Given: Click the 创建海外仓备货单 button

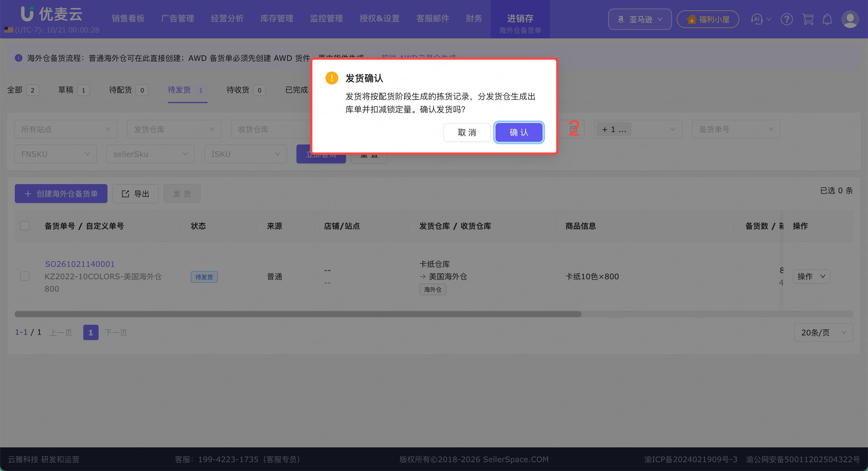Looking at the screenshot, I should [x=61, y=194].
